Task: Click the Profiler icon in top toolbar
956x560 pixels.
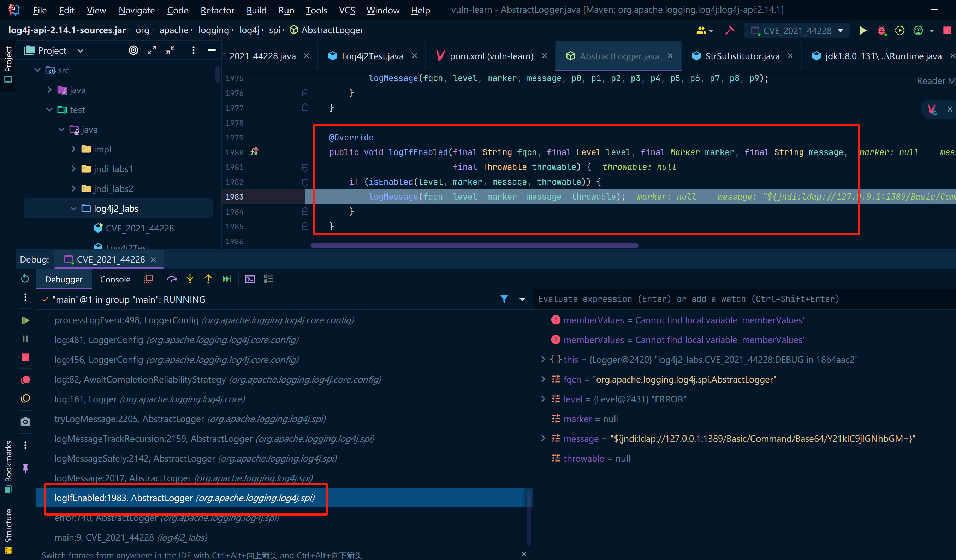Action: pos(918,30)
